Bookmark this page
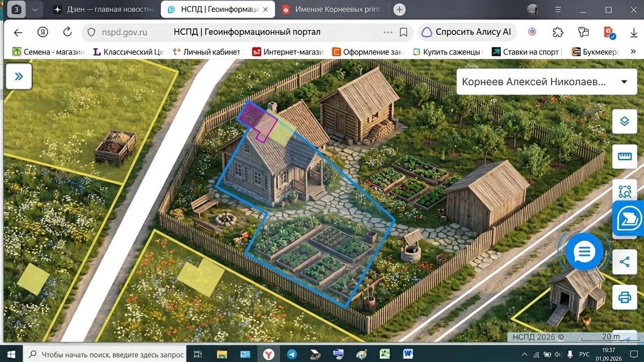Viewport: 644px width, 362px height. [x=404, y=32]
